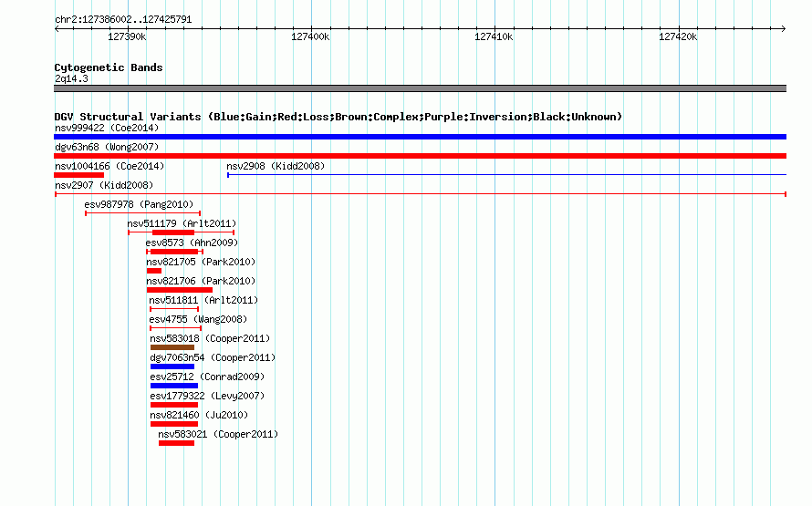Click the 127390k ruler label
Image resolution: width=812 pixels, height=506 pixels.
127,36
